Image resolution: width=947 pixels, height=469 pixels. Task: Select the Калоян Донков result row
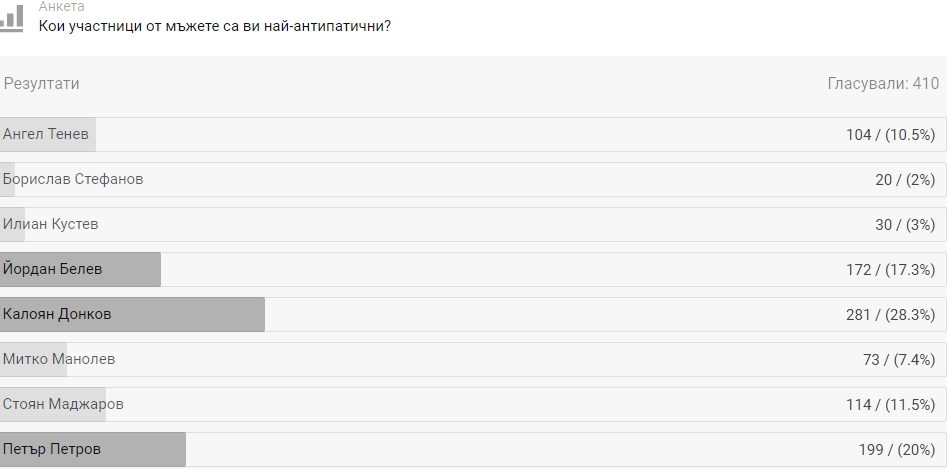pos(473,314)
